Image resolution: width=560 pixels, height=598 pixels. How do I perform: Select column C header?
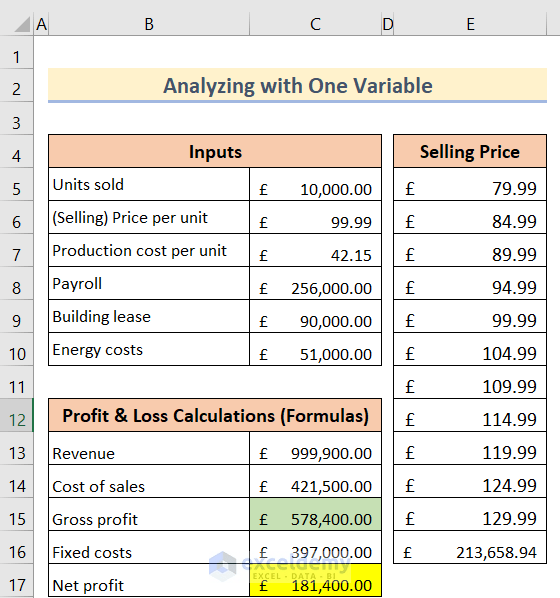[315, 24]
